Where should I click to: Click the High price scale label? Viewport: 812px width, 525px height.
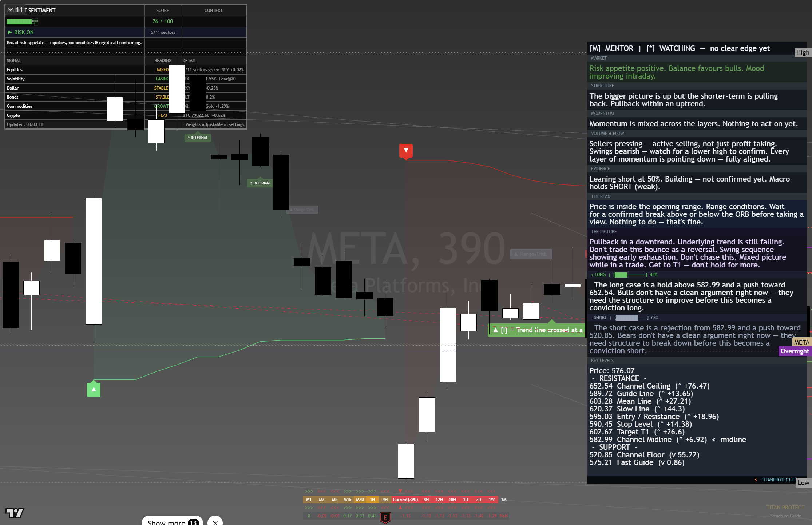pyautogui.click(x=803, y=52)
